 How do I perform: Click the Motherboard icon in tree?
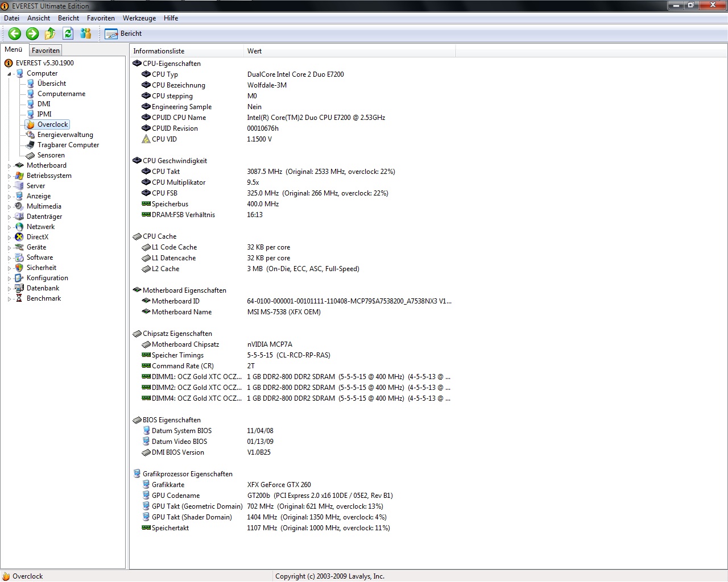click(x=19, y=165)
